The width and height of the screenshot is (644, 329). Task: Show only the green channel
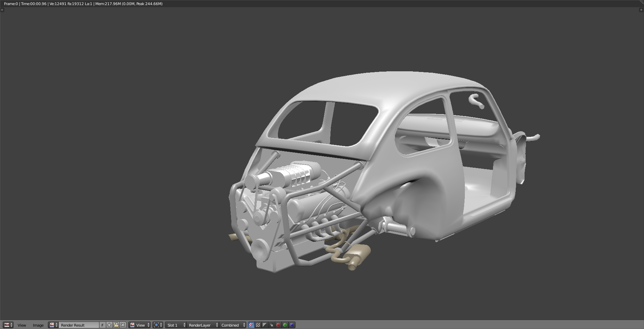285,325
